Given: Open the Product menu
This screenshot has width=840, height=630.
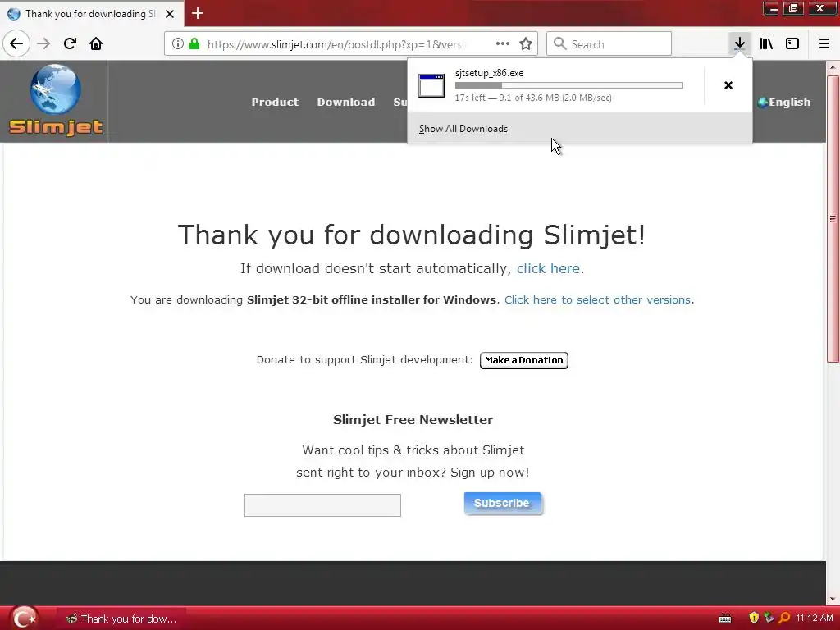Looking at the screenshot, I should pos(275,103).
